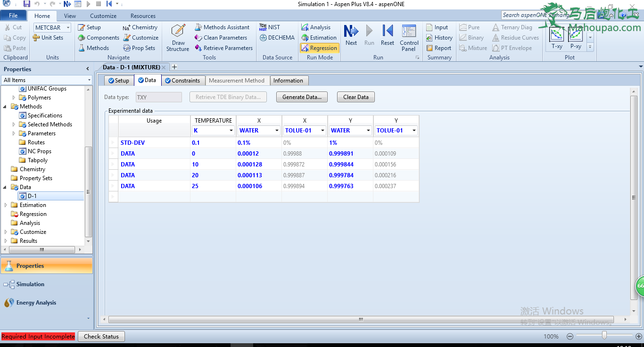This screenshot has height=347, width=644.
Task: Reset the simulation run
Action: point(388,35)
